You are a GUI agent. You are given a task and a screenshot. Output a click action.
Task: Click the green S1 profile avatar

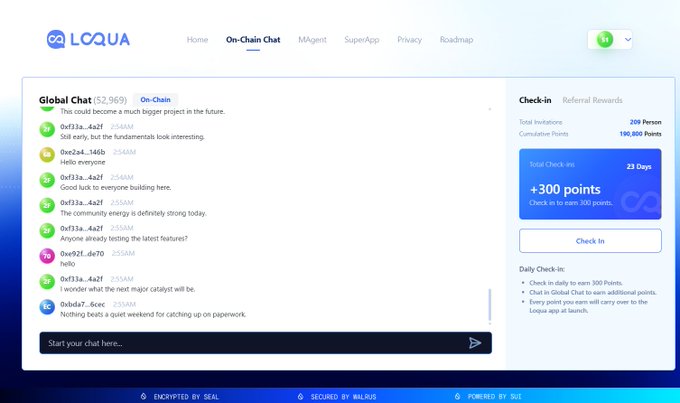coord(605,39)
